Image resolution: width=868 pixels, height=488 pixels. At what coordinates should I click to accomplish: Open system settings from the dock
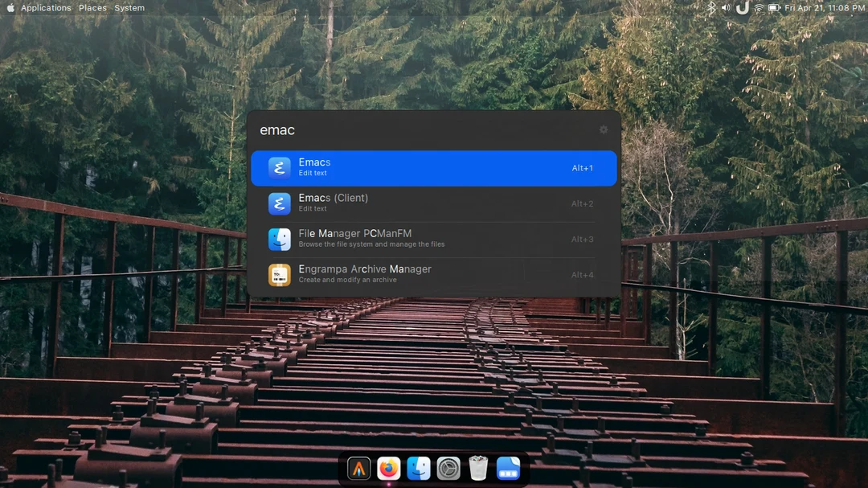point(448,468)
